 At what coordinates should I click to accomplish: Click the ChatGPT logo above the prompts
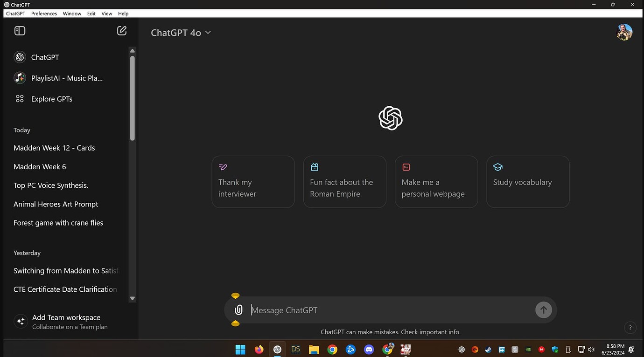click(x=390, y=118)
